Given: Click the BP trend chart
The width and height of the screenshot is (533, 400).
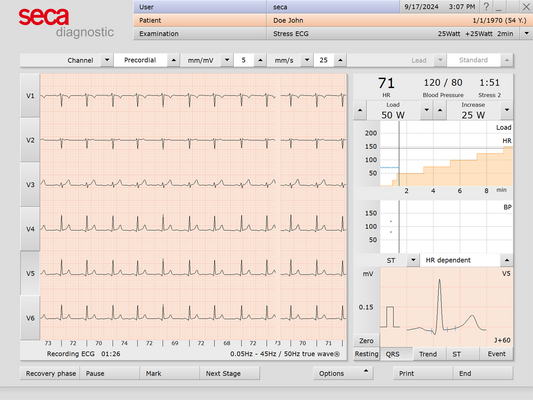Looking at the screenshot, I should tap(446, 226).
